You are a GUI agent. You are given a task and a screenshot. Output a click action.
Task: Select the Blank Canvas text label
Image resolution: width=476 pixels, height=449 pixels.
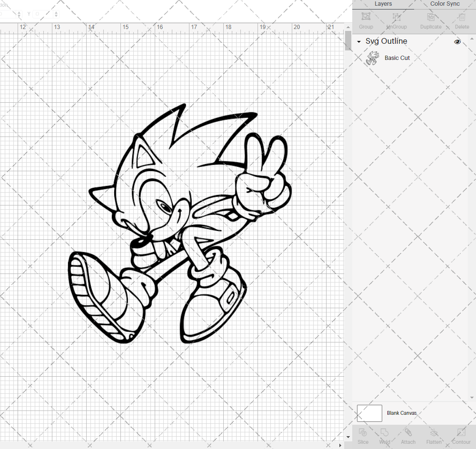(x=402, y=413)
